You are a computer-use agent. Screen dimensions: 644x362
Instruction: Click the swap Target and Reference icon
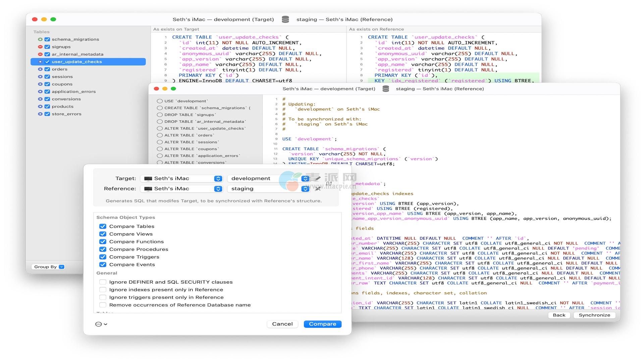329,183
